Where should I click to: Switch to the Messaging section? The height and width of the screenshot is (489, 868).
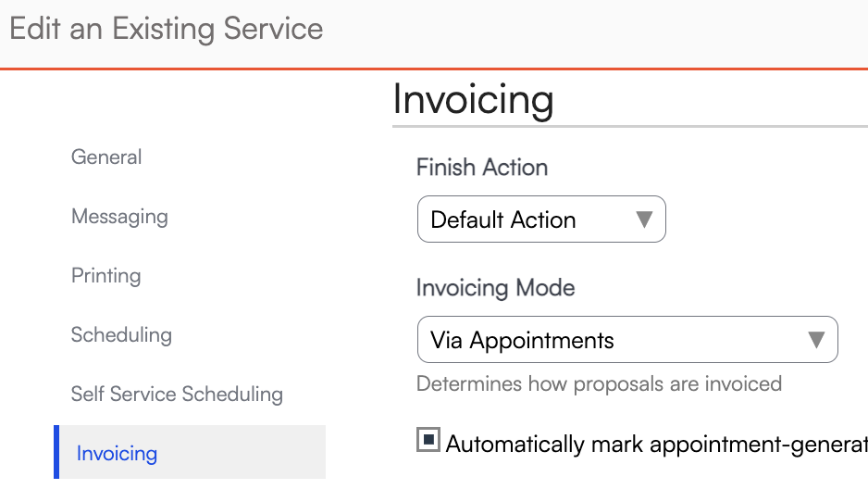119,217
